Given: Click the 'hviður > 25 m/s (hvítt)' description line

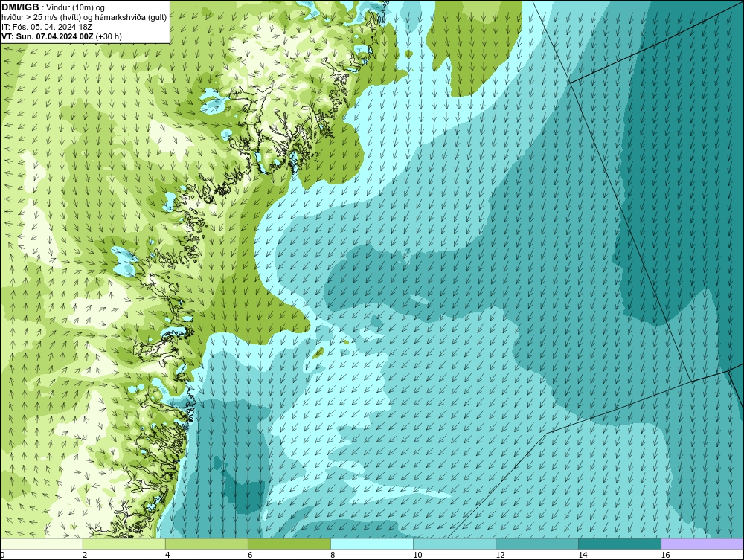Looking at the screenshot, I should (x=84, y=18).
